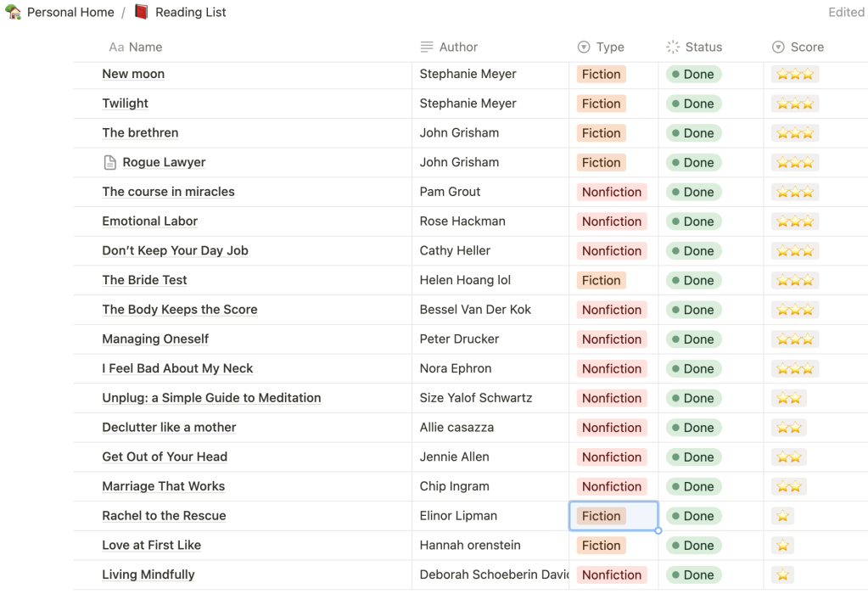Open the Twilight book page

126,104
